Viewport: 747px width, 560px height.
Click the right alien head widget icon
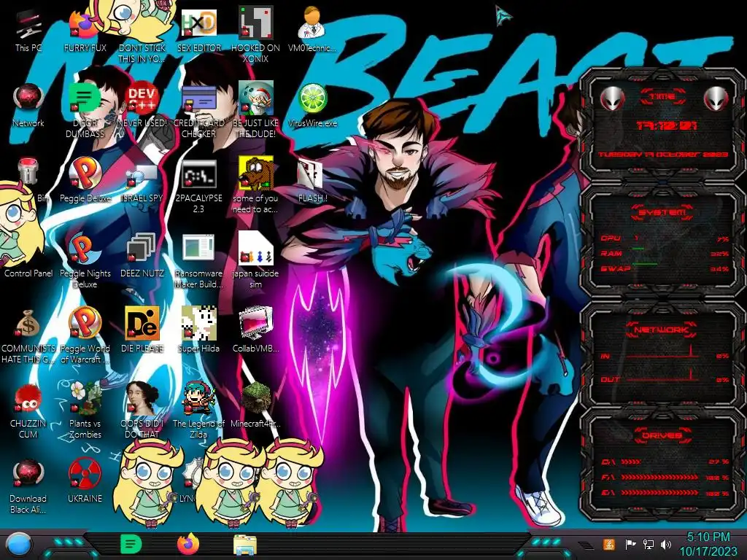[716, 98]
